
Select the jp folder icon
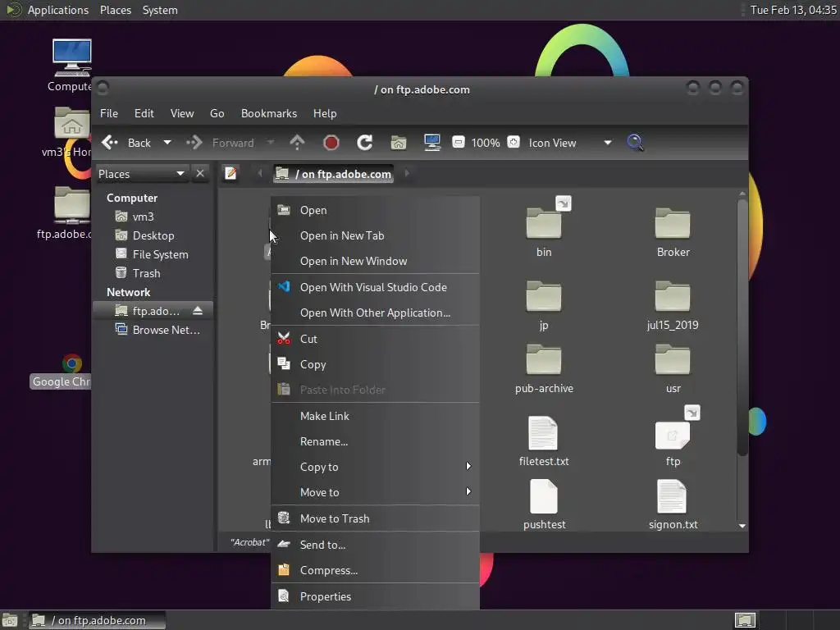pos(544,295)
